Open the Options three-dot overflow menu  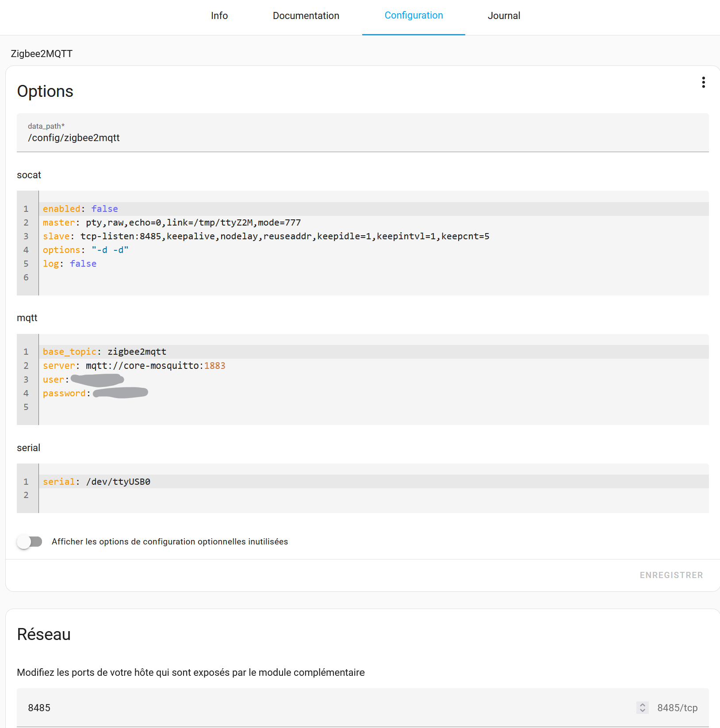coord(703,82)
